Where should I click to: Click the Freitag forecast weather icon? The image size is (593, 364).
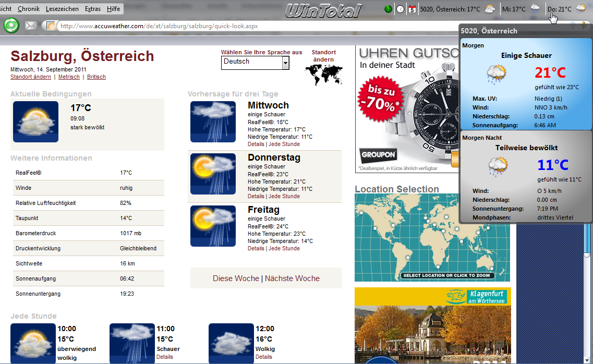pos(213,226)
